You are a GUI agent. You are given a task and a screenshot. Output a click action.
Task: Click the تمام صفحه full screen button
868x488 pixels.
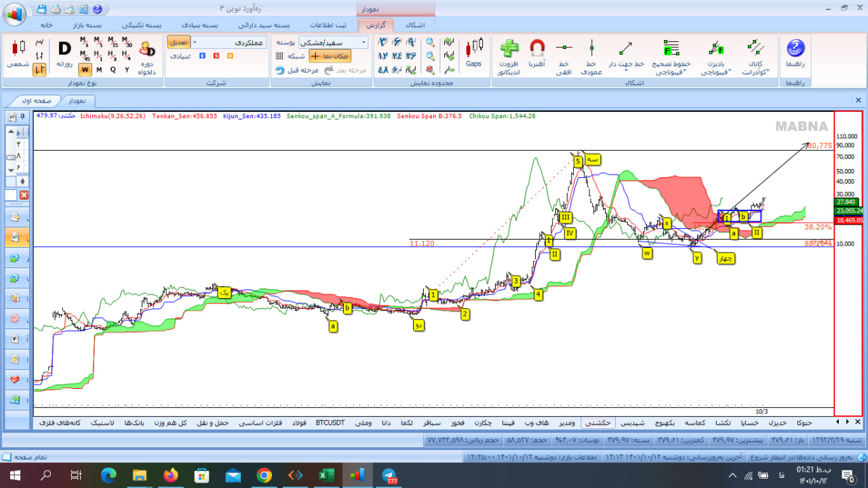click(x=25, y=457)
